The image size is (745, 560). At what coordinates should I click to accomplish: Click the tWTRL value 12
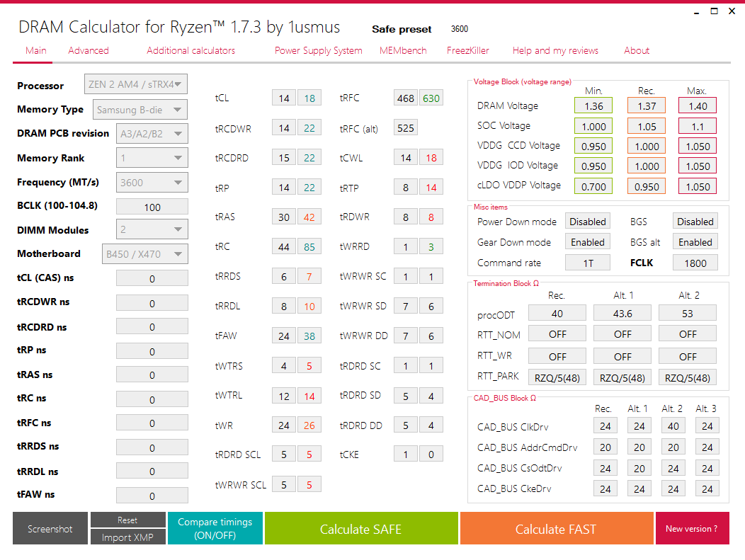[284, 396]
